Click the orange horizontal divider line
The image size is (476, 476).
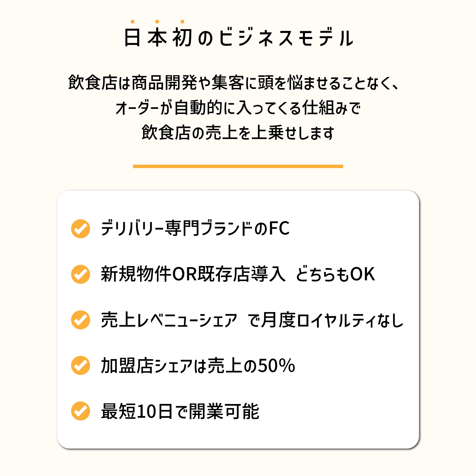(238, 166)
